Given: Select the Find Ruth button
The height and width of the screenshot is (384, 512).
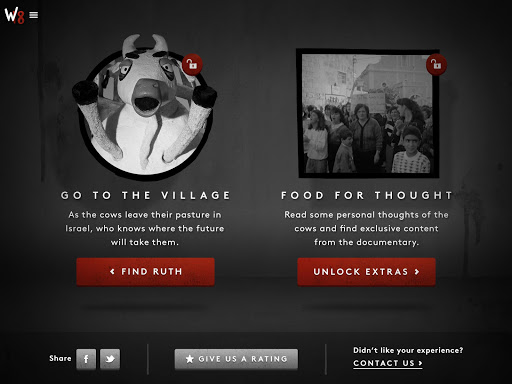Looking at the screenshot, I should 145,272.
